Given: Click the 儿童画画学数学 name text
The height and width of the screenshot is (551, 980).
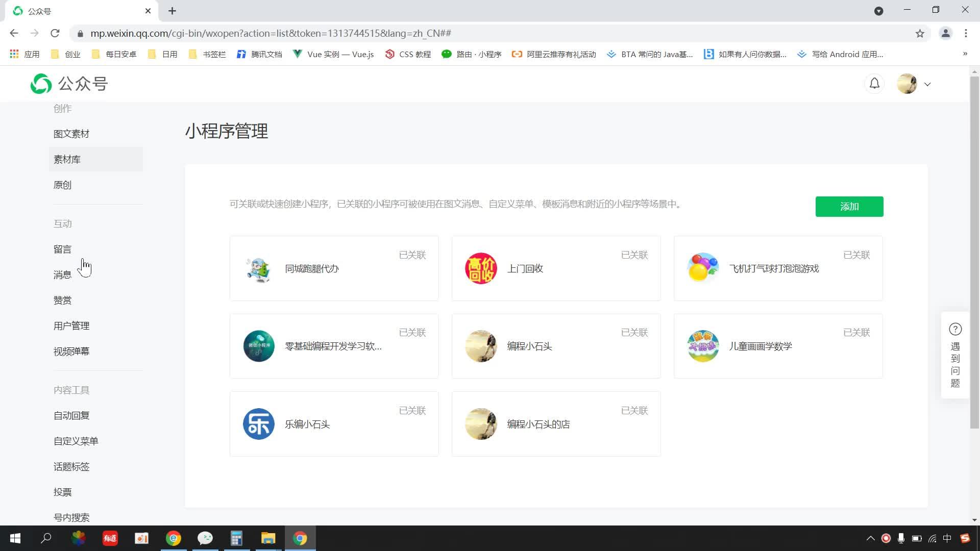Looking at the screenshot, I should point(761,346).
